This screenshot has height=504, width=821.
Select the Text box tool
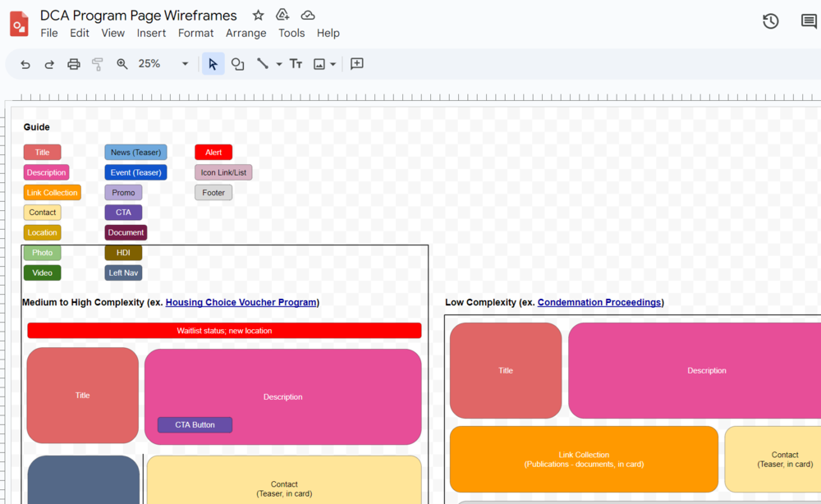click(x=296, y=63)
